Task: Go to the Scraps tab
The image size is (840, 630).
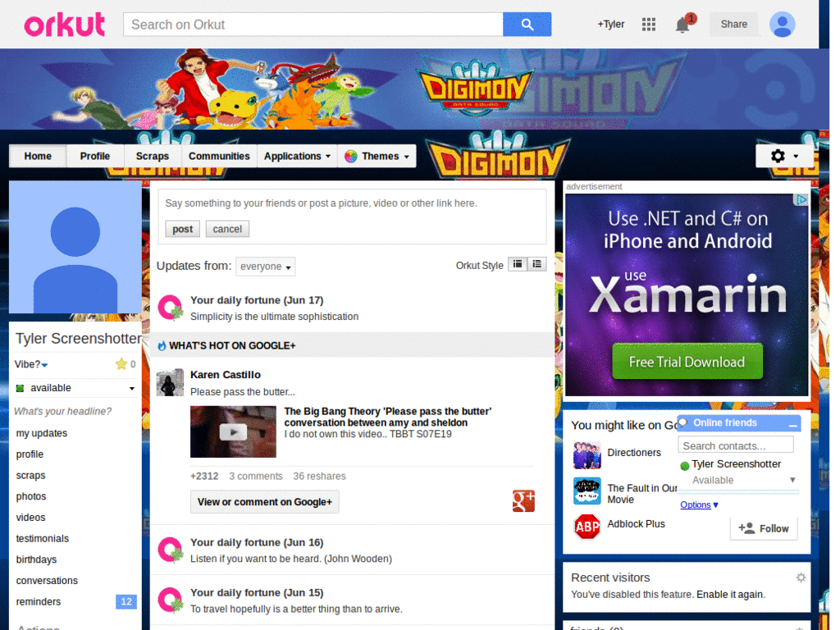Action: [152, 157]
